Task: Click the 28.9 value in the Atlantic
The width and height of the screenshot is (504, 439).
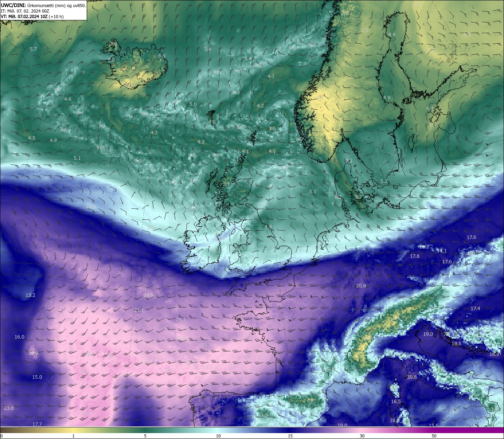Action: [33, 353]
